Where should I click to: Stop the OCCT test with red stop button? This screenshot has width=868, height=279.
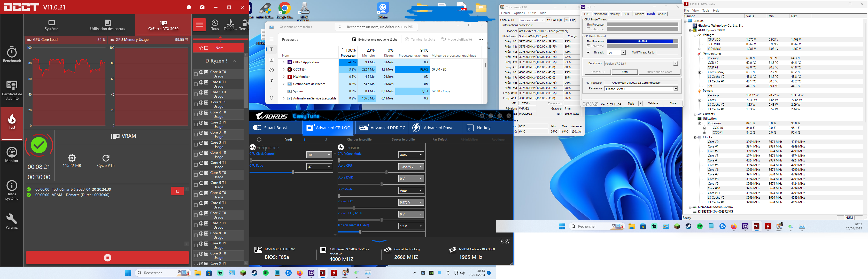(x=107, y=258)
